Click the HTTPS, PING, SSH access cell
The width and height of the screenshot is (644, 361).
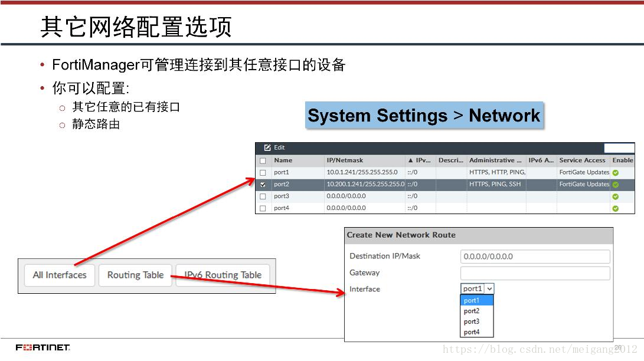495,184
